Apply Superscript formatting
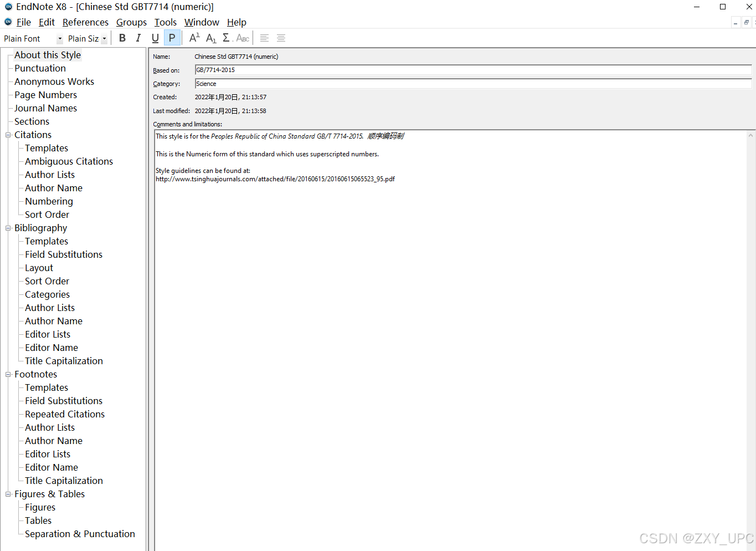756x551 pixels. pos(194,38)
